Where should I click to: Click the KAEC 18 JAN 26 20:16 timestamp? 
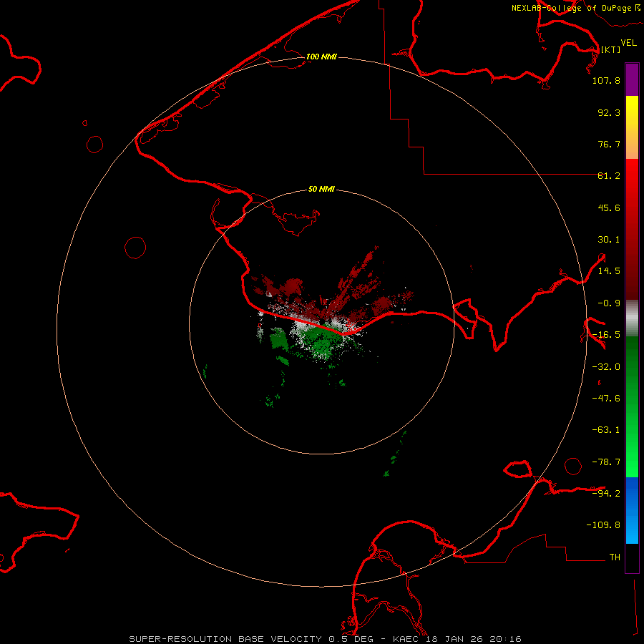(457, 639)
